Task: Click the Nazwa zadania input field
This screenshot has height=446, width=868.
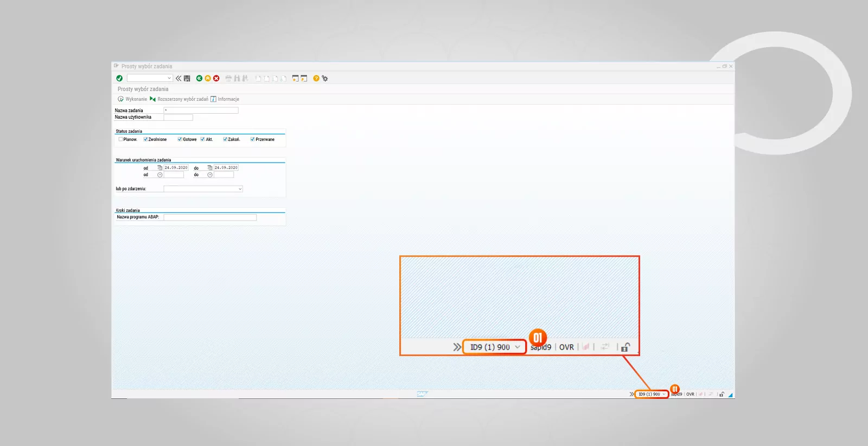Action: coord(201,111)
